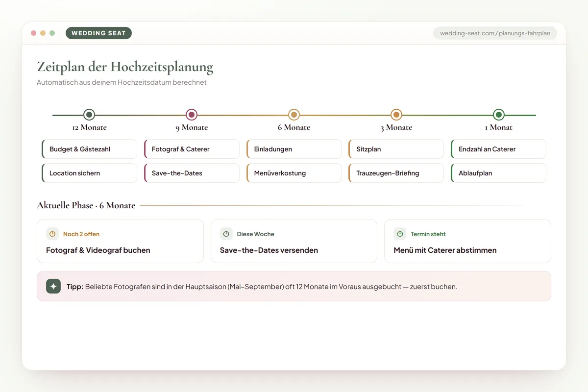
Task: Open the Fotograf & Videograf buchen card
Action: [120, 241]
